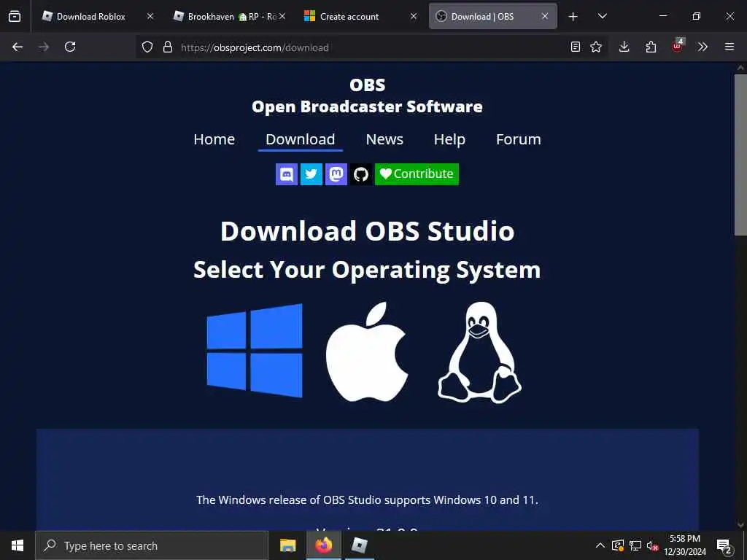Go back to the previous page

tap(18, 47)
